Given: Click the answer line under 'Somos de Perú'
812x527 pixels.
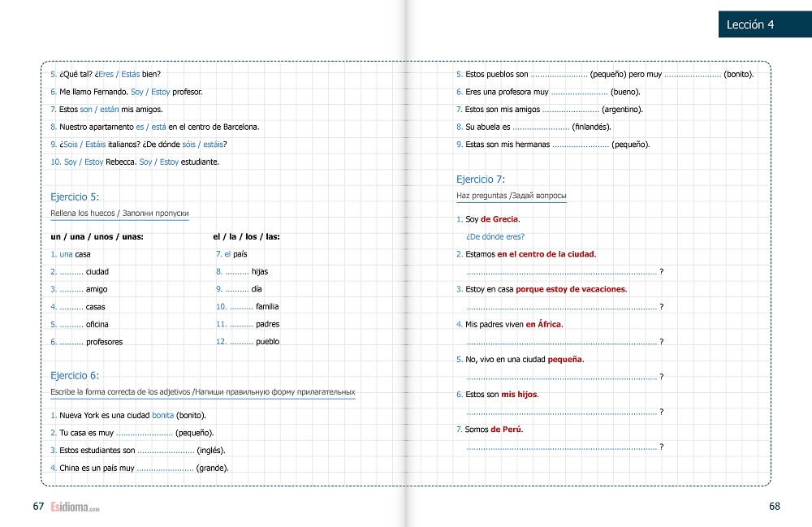Looking at the screenshot, I should tap(562, 447).
